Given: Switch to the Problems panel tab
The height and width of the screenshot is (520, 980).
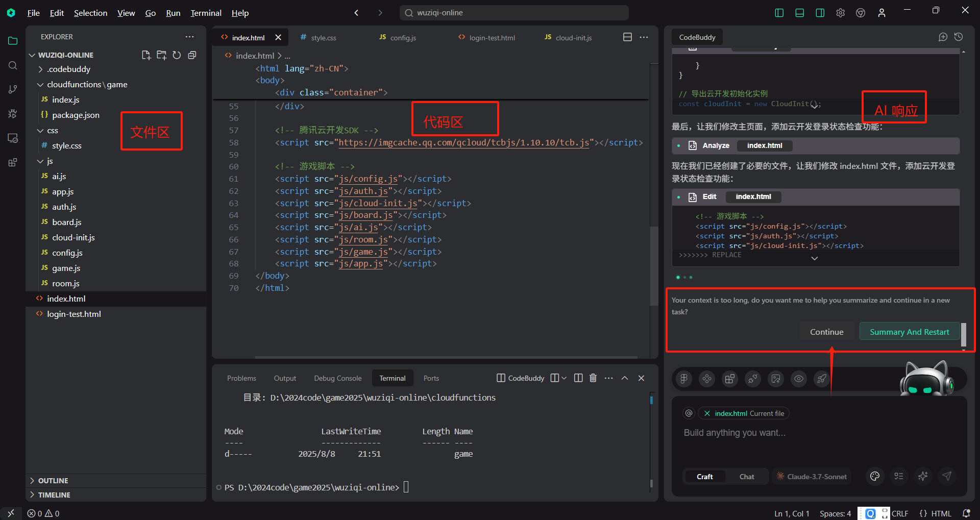Looking at the screenshot, I should point(241,378).
